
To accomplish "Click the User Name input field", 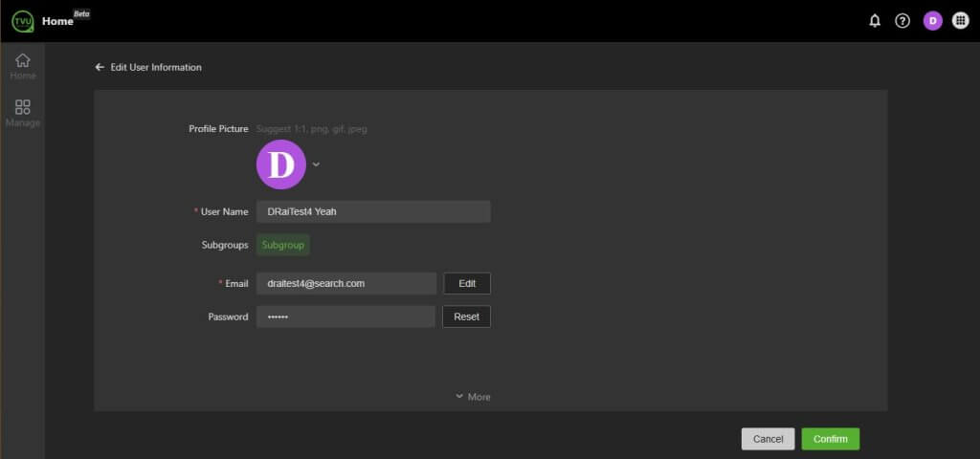I will [x=373, y=212].
